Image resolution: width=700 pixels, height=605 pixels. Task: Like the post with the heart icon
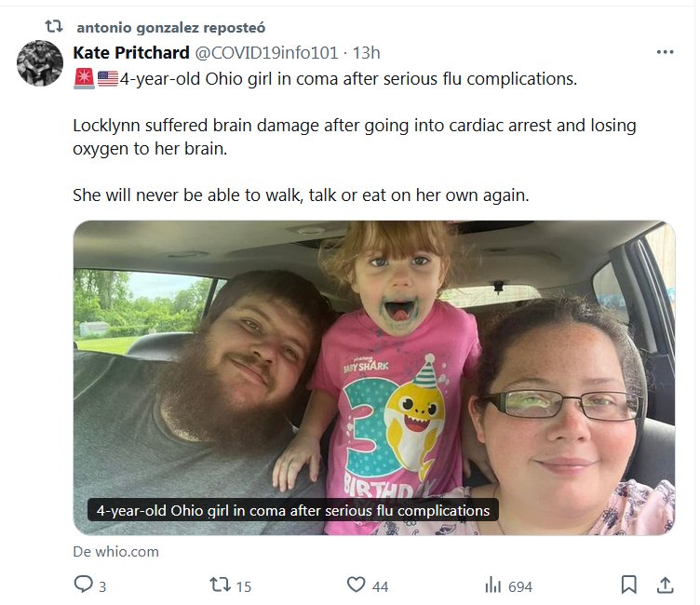pos(356,585)
